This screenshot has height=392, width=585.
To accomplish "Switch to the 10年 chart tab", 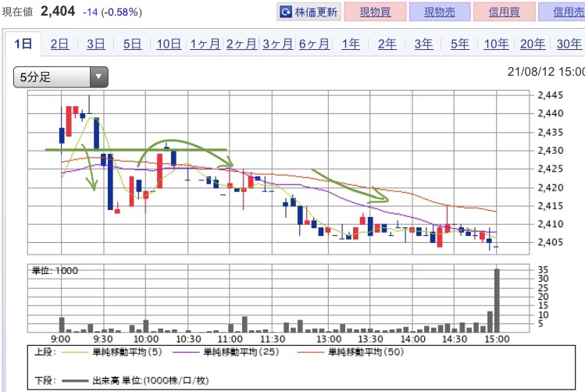I will [496, 44].
